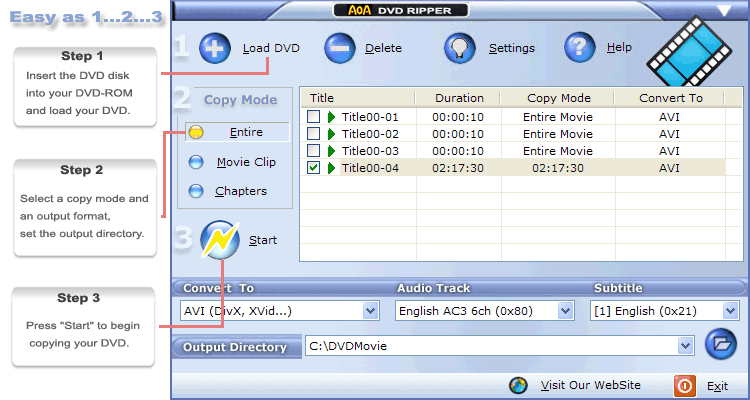Click the AVI cell in Title00-04 row
Image resolution: width=750 pixels, height=400 pixels.
click(669, 169)
